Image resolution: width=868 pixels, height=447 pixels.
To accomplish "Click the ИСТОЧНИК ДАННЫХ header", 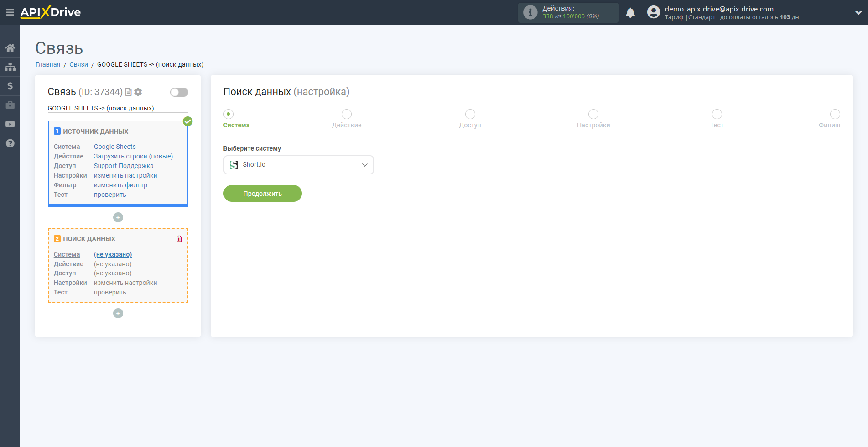I will [x=95, y=131].
